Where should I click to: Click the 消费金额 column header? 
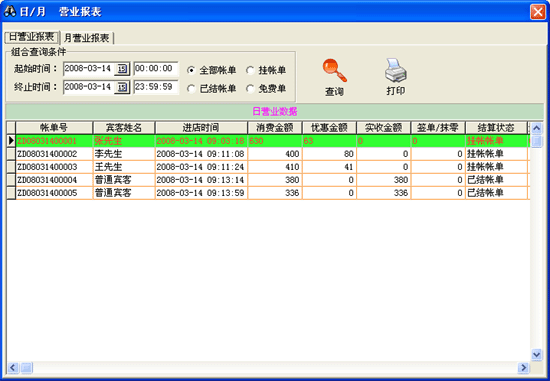click(x=275, y=128)
